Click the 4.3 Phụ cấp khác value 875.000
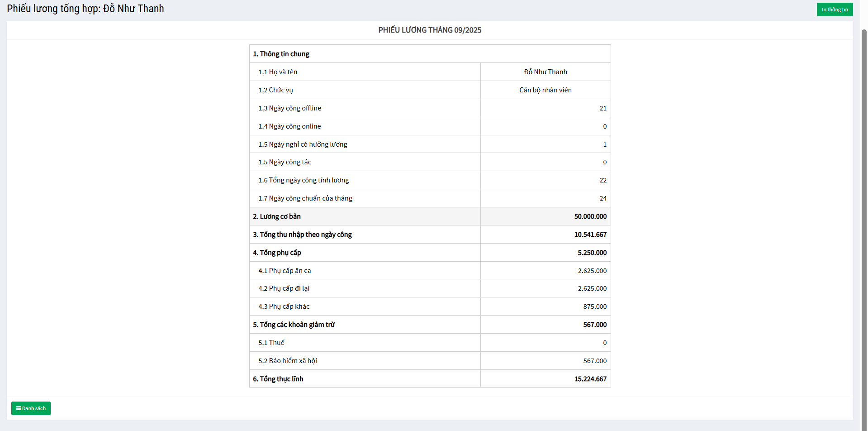 click(x=594, y=306)
